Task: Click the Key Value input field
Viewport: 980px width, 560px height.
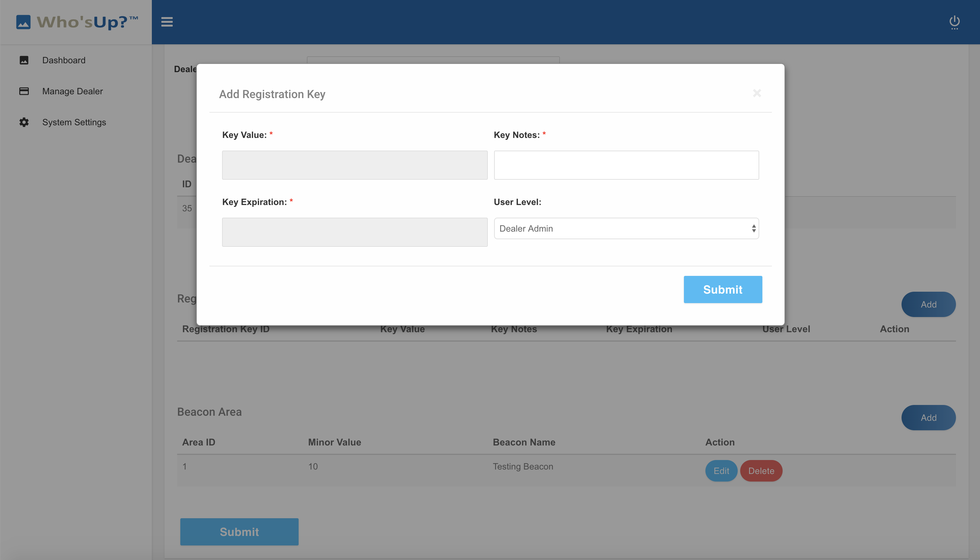Action: point(355,165)
